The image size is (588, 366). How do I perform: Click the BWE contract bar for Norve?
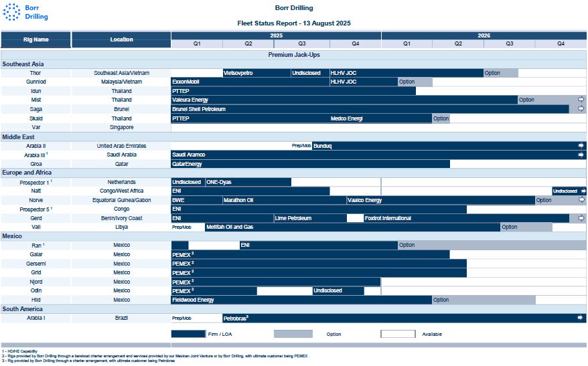197,200
